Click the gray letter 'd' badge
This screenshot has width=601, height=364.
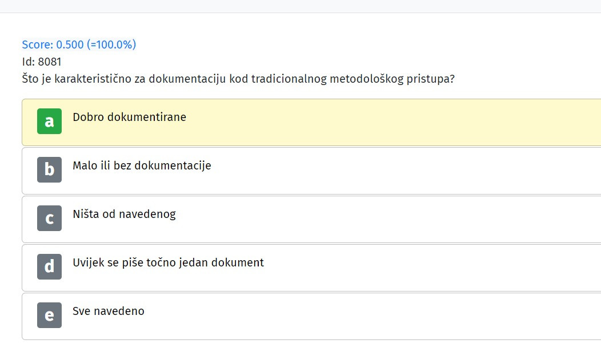click(49, 267)
